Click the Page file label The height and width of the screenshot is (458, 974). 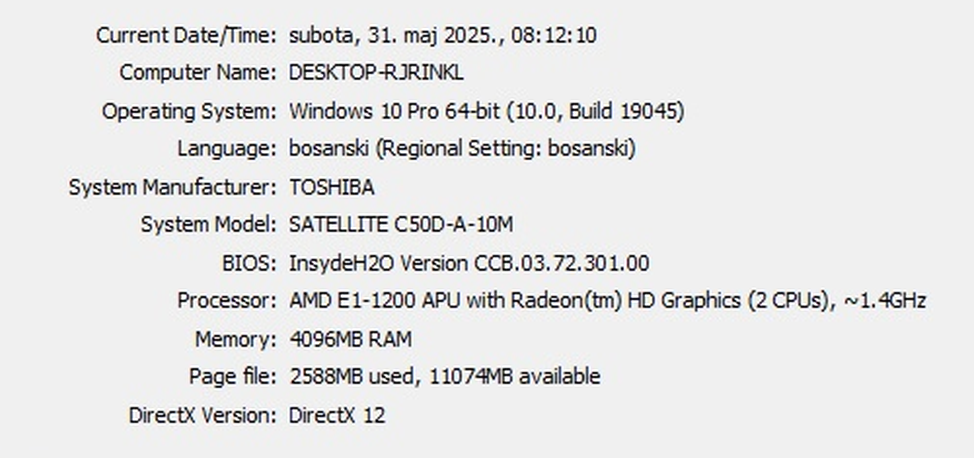pyautogui.click(x=233, y=377)
